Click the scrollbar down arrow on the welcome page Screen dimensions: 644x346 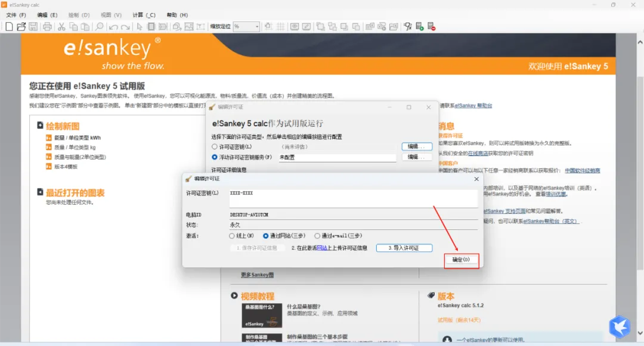[x=640, y=333]
